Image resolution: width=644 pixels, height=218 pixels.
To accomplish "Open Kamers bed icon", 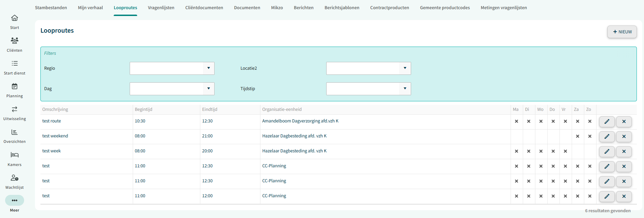I will coord(15,155).
